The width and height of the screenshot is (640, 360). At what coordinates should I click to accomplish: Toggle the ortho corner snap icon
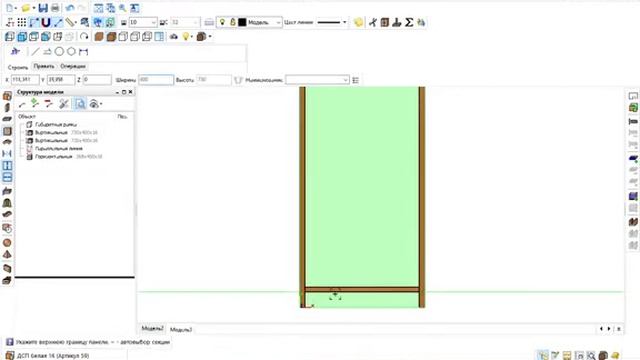(34, 22)
